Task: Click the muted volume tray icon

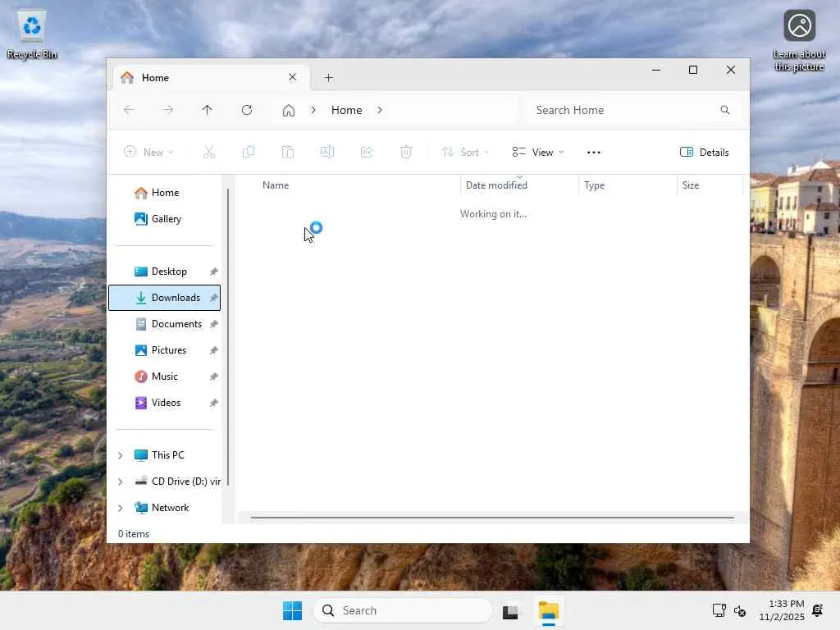Action: 740,610
